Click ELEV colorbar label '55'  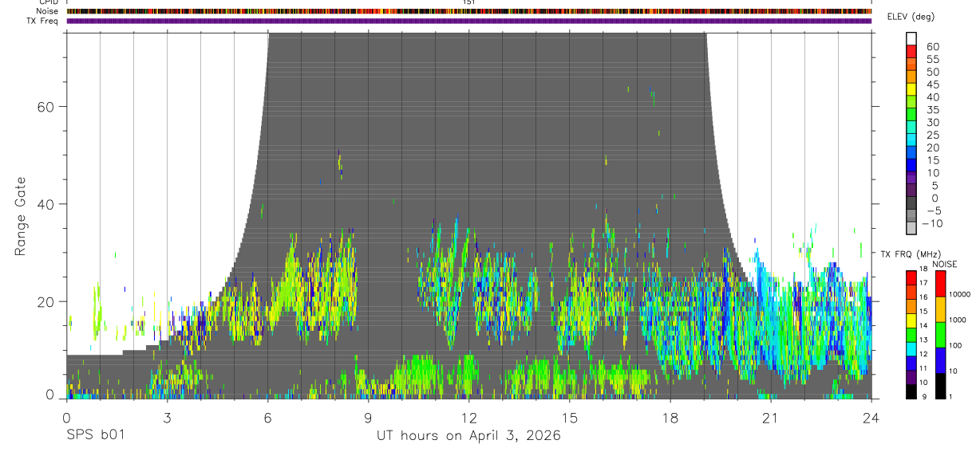(x=932, y=60)
